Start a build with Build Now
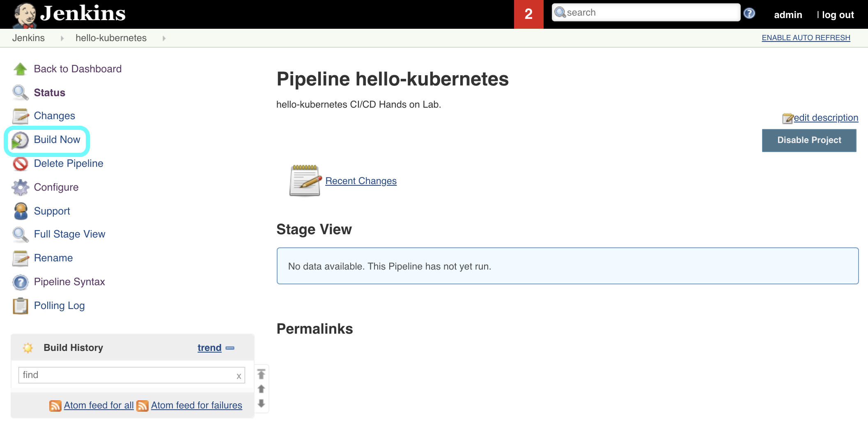Viewport: 868px width, 429px height. (57, 140)
